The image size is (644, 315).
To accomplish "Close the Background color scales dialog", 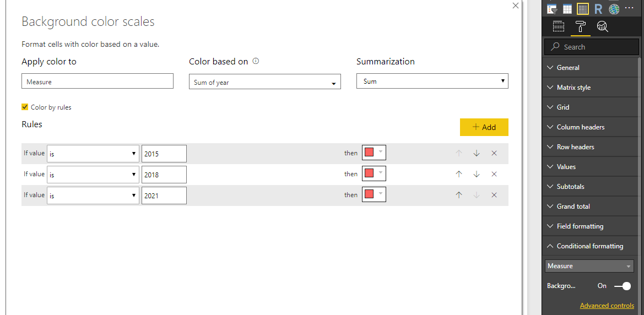I will pos(516,6).
